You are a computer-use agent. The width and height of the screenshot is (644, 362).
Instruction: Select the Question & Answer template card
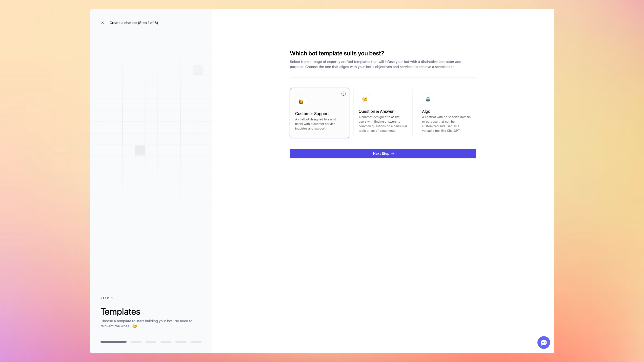click(x=383, y=113)
